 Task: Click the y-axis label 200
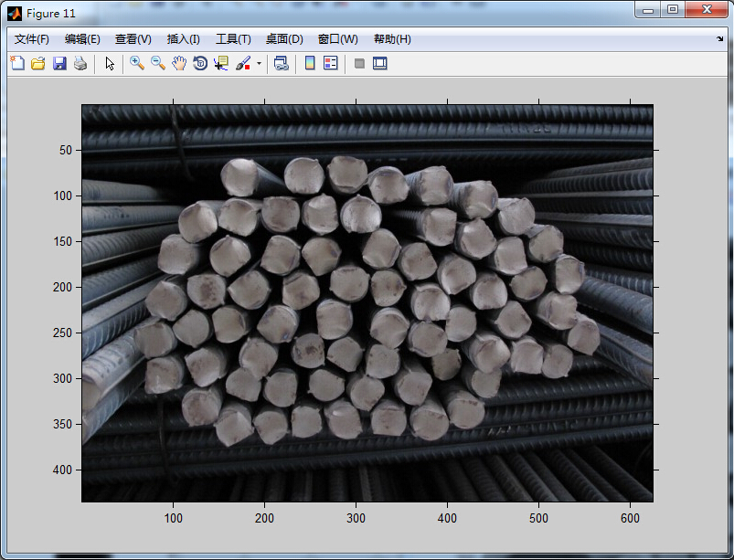63,287
